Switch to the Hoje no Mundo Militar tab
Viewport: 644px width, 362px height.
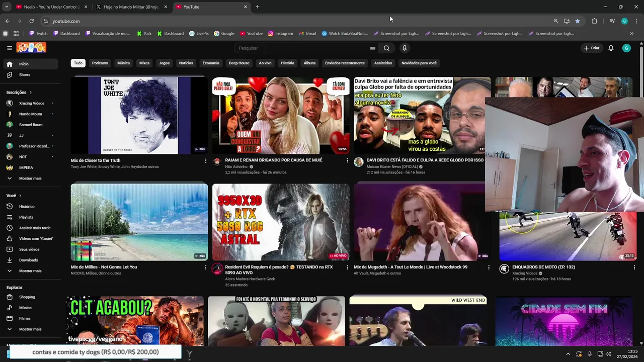pos(132,7)
